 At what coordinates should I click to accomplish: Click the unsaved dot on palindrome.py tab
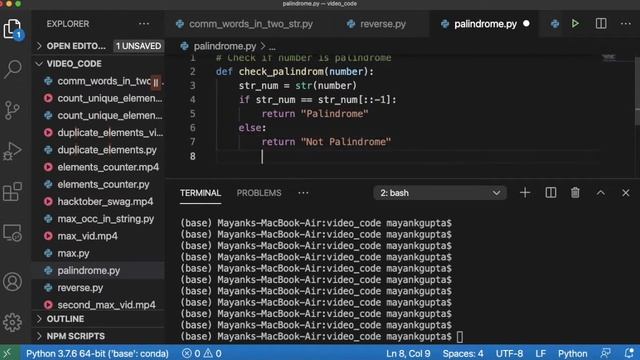point(526,24)
